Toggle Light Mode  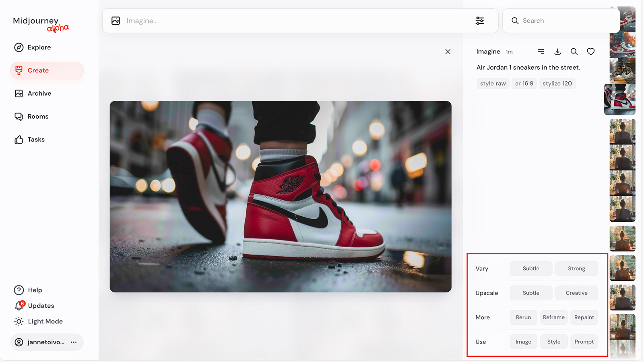45,321
